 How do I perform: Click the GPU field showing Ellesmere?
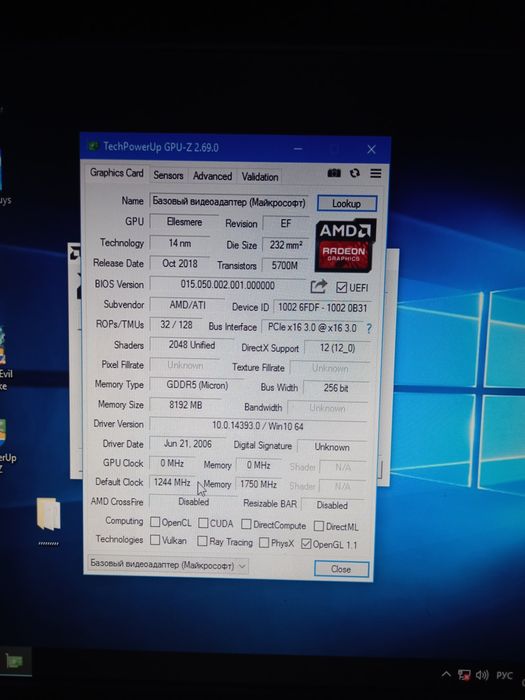(x=184, y=222)
